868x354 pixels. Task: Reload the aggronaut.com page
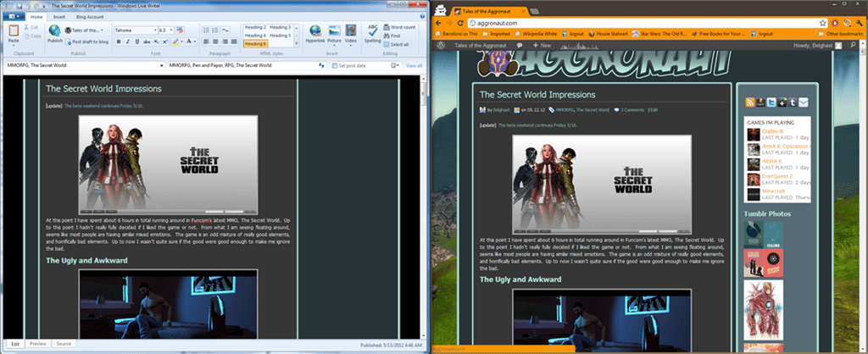click(x=459, y=23)
